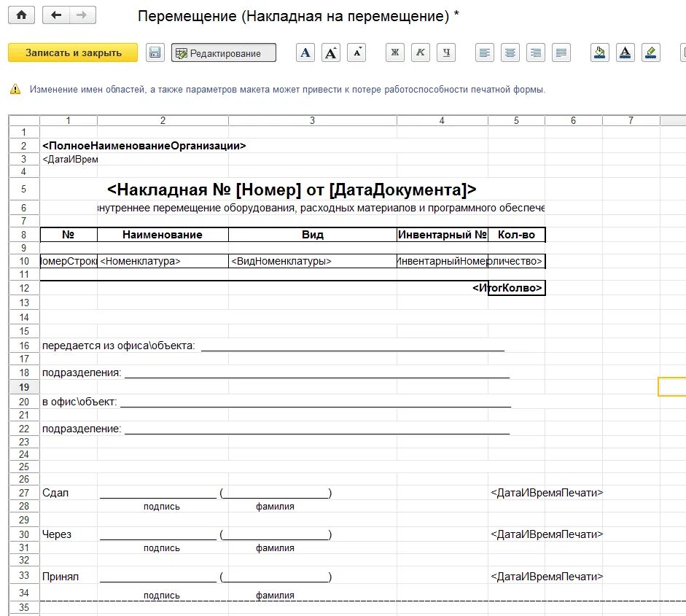Viewport: 686px width, 616px height.
Task: Toggle italic (К) formatting
Action: 421,53
